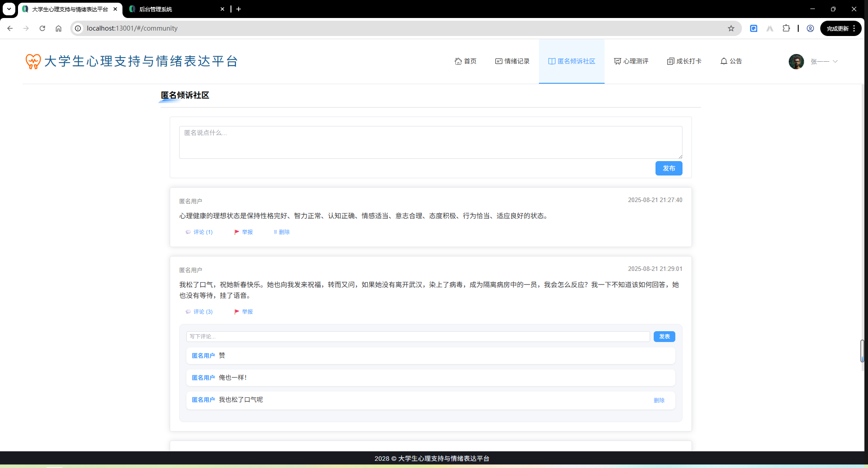Click the 删除 trash icon on the first post
This screenshot has height=468, width=868.
coord(276,232)
